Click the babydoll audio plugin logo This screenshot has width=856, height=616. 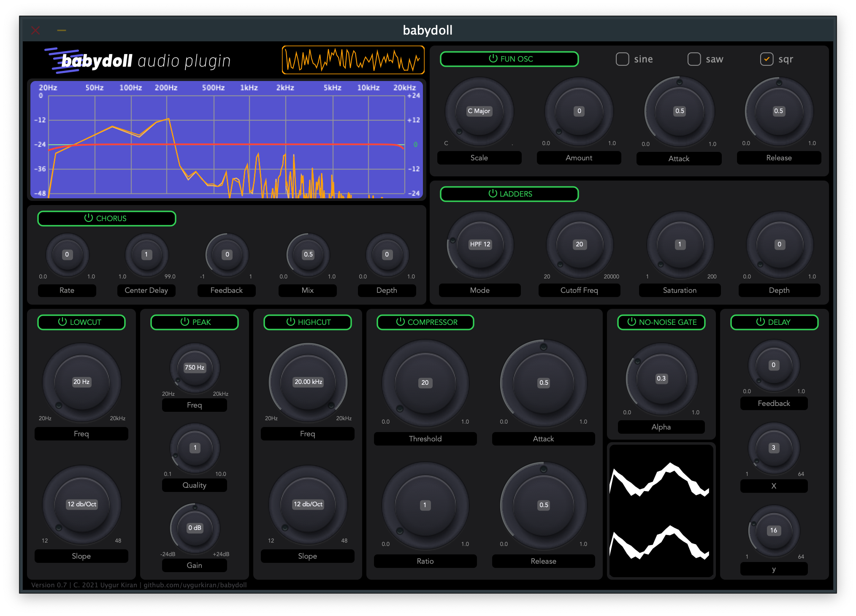point(138,60)
